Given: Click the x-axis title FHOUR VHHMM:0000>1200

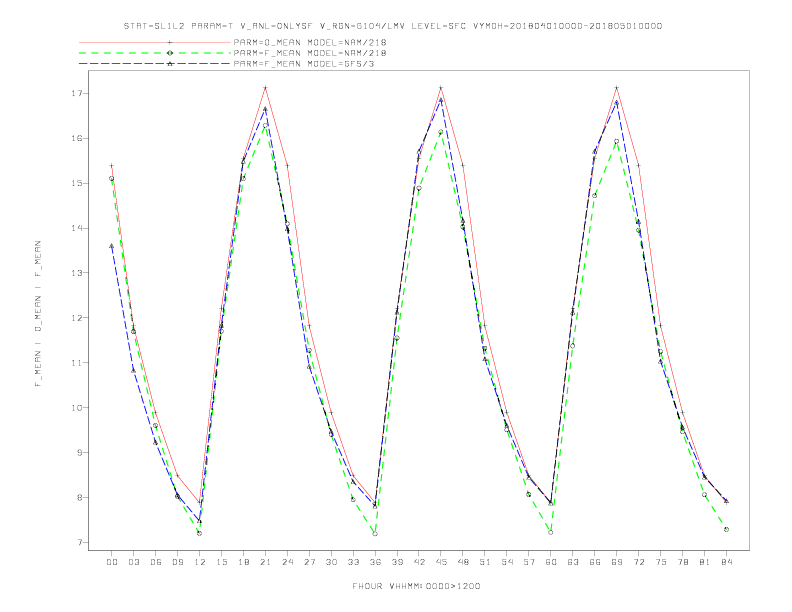Looking at the screenshot, I should tap(416, 586).
